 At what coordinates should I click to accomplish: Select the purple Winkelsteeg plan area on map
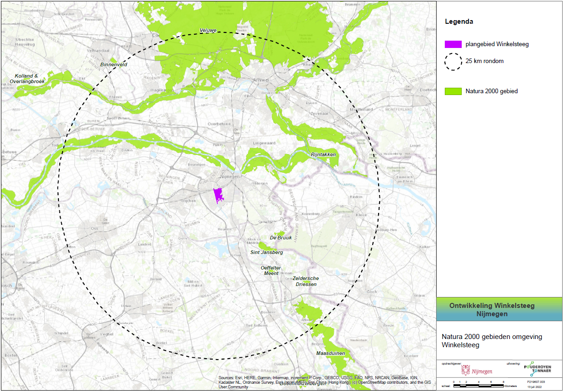pyautogui.click(x=218, y=195)
